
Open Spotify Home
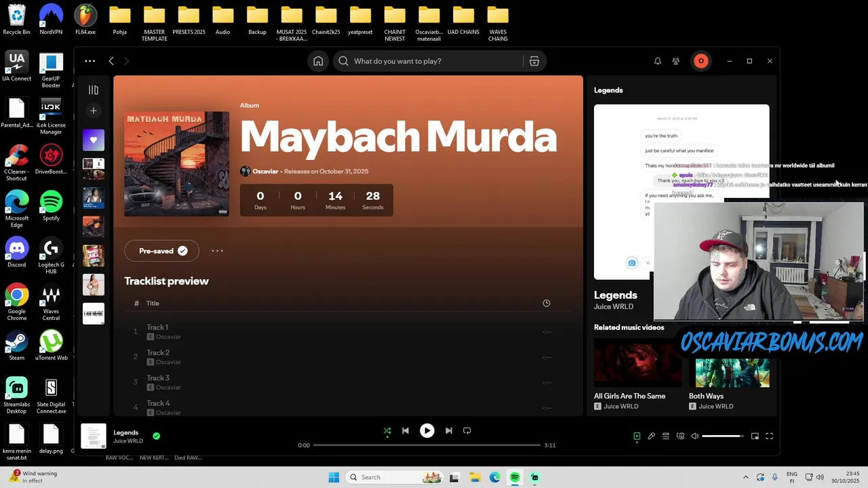click(x=318, y=61)
